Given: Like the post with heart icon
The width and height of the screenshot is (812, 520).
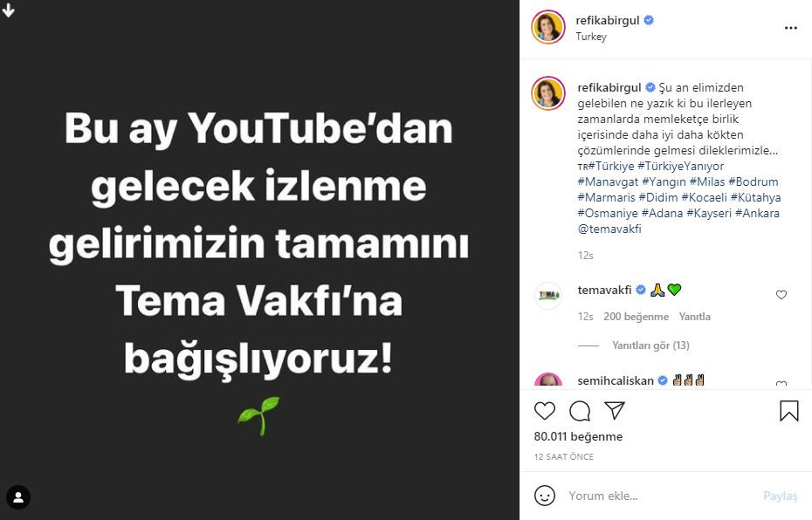Looking at the screenshot, I should point(544,411).
